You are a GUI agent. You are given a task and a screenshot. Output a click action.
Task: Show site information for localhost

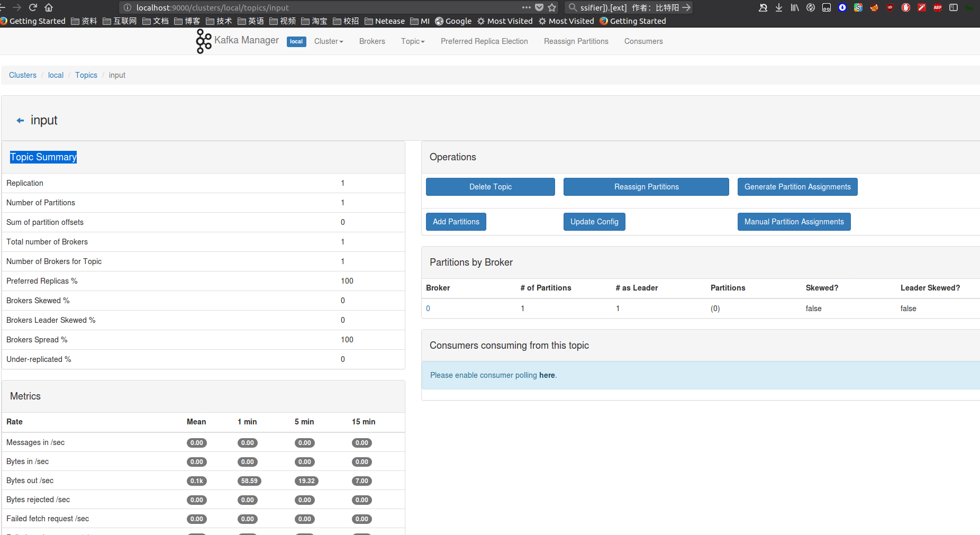tap(127, 7)
